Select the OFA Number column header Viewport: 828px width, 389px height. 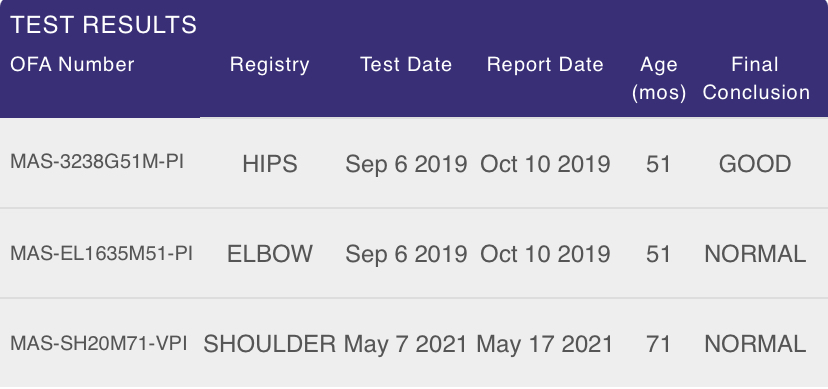[72, 64]
